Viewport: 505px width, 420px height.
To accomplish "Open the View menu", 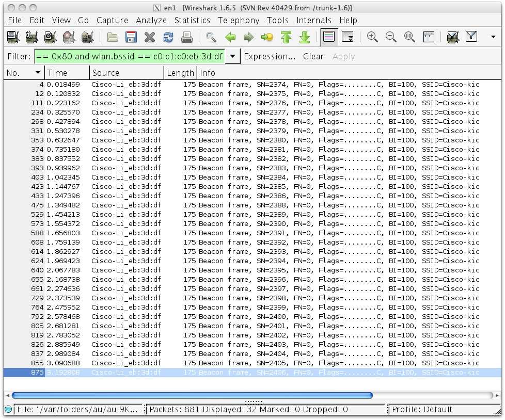I will point(61,20).
